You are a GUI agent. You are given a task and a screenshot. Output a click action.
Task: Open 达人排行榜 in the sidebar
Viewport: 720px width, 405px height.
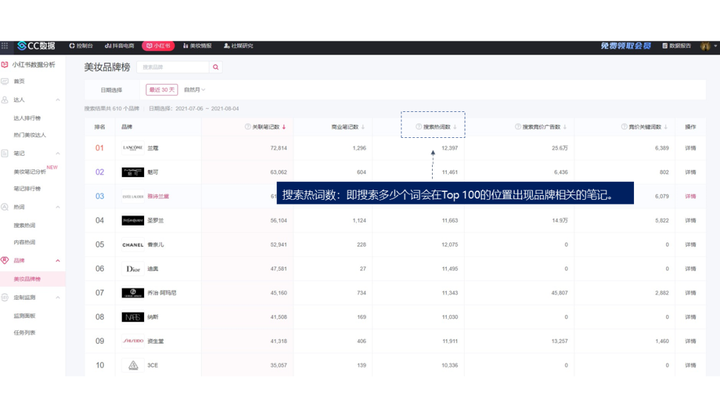(x=27, y=118)
